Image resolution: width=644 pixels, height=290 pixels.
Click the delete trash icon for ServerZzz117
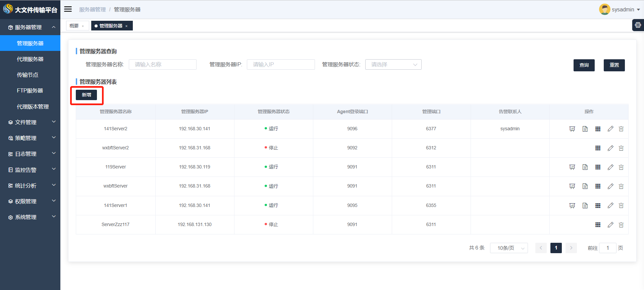click(621, 225)
